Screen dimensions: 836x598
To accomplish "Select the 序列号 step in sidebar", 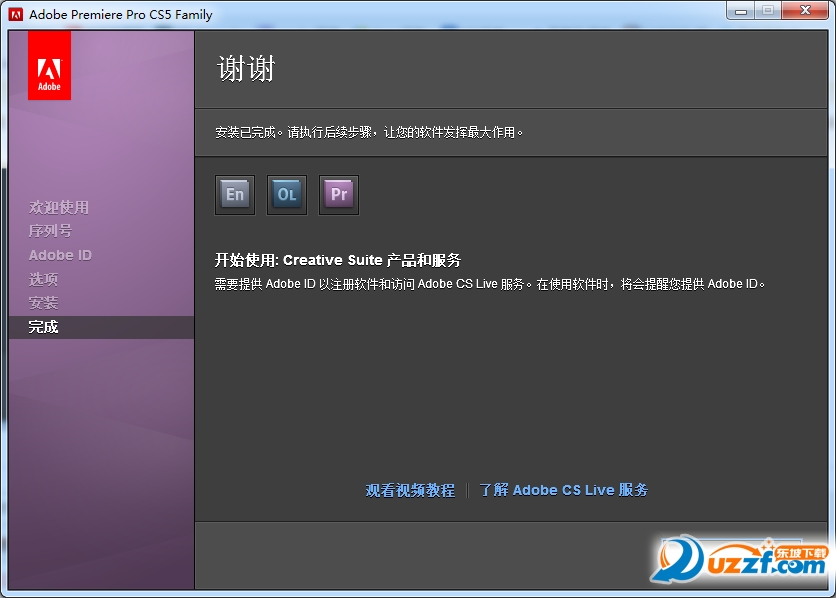I will 50,231.
